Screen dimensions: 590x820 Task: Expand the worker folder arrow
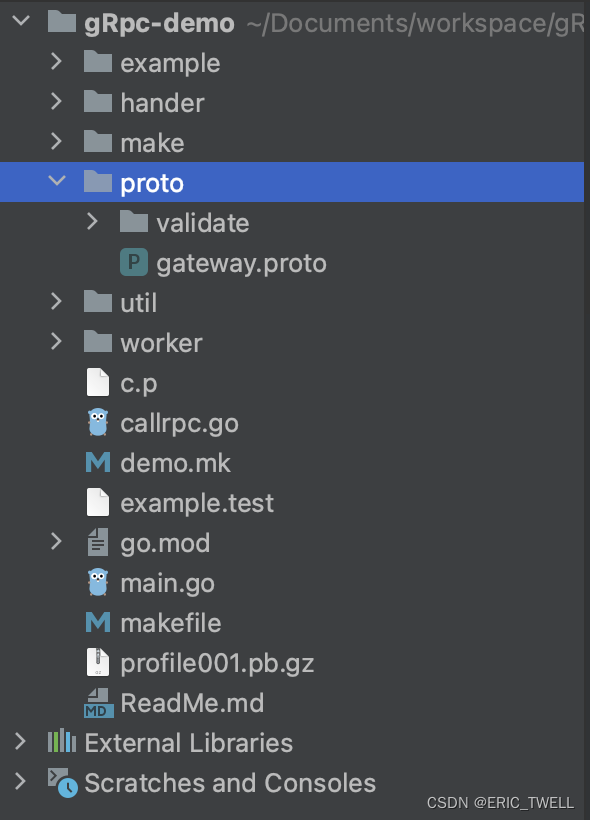pyautogui.click(x=56, y=341)
